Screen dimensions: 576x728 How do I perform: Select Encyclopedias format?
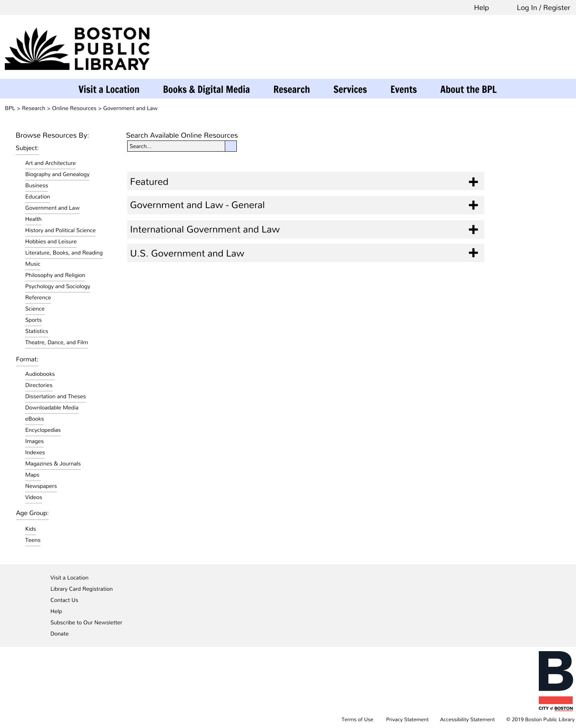(43, 430)
